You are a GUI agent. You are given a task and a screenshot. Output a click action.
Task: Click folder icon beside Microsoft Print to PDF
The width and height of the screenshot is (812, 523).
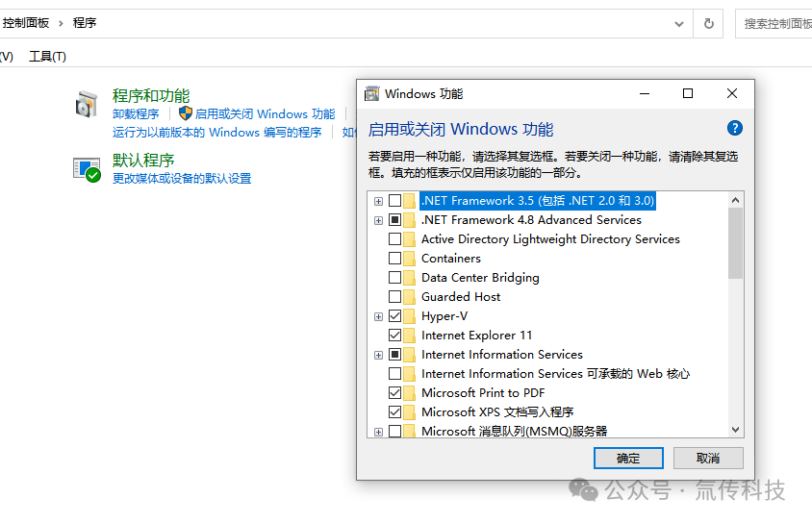pyautogui.click(x=409, y=393)
